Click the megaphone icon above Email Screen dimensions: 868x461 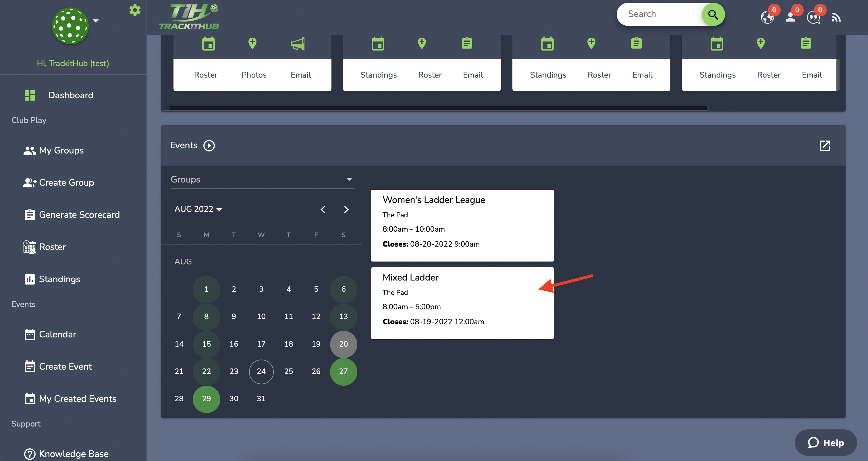pos(298,44)
